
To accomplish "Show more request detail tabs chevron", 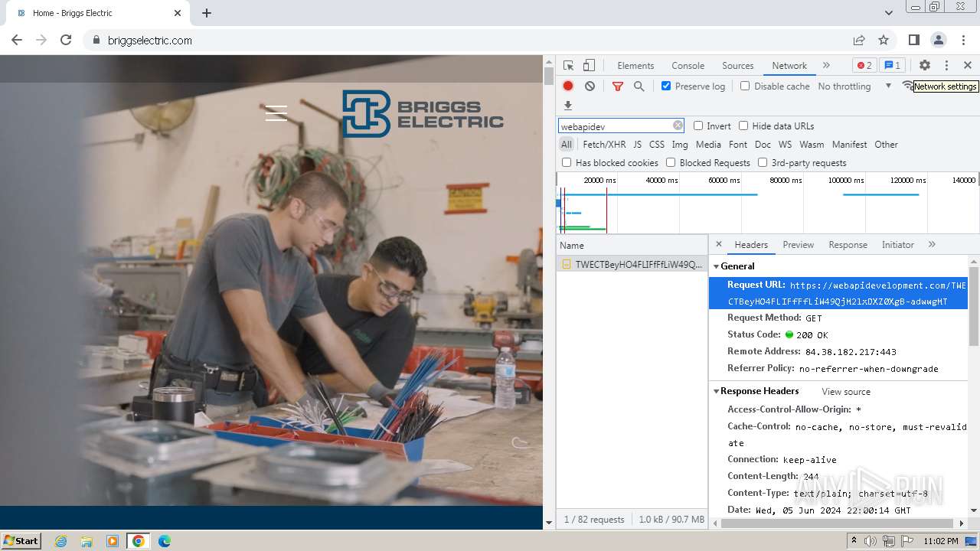I will point(932,244).
